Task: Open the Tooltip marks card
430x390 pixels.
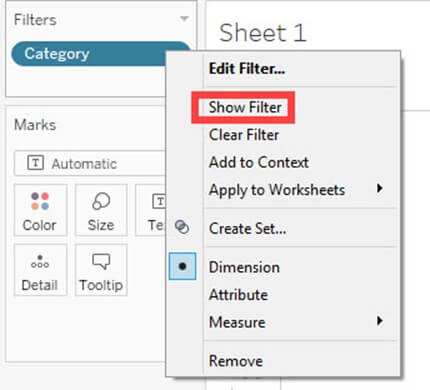Action: 101,270
